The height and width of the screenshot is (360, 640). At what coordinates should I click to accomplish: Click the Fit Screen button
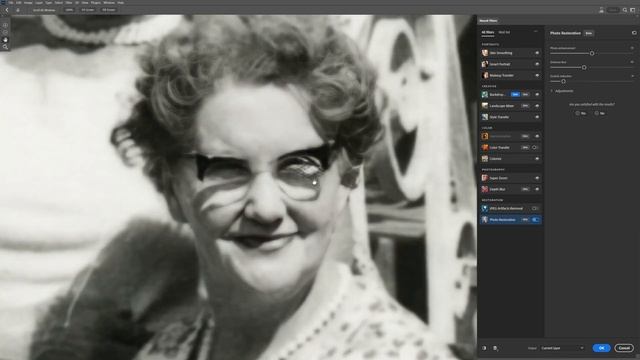click(x=88, y=10)
